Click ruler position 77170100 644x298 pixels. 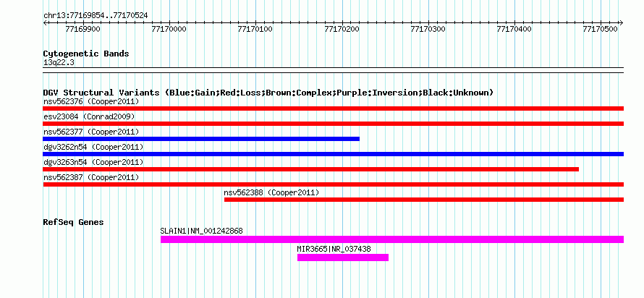click(255, 29)
